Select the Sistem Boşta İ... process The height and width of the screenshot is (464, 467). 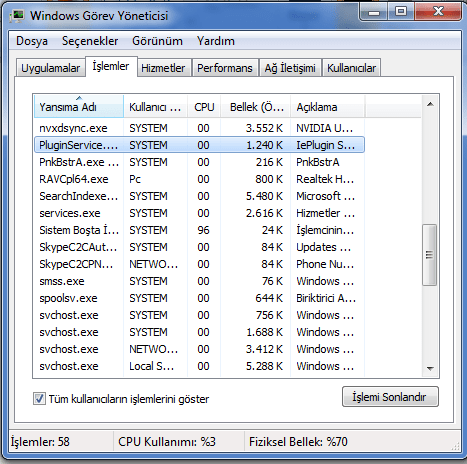[x=199, y=230]
